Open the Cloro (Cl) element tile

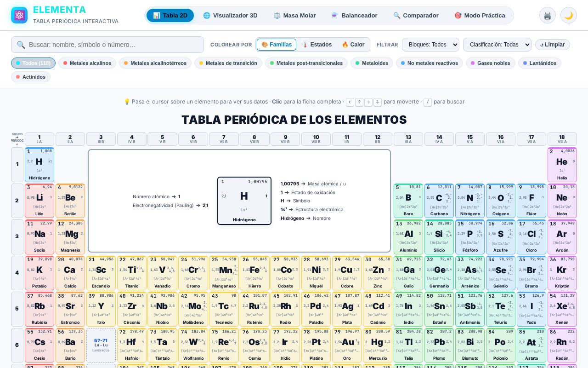coord(531,237)
